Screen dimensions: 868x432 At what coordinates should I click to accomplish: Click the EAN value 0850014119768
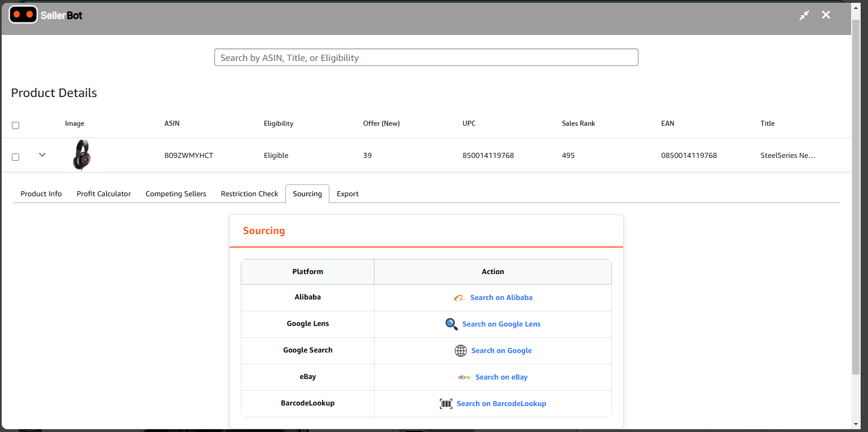(689, 155)
